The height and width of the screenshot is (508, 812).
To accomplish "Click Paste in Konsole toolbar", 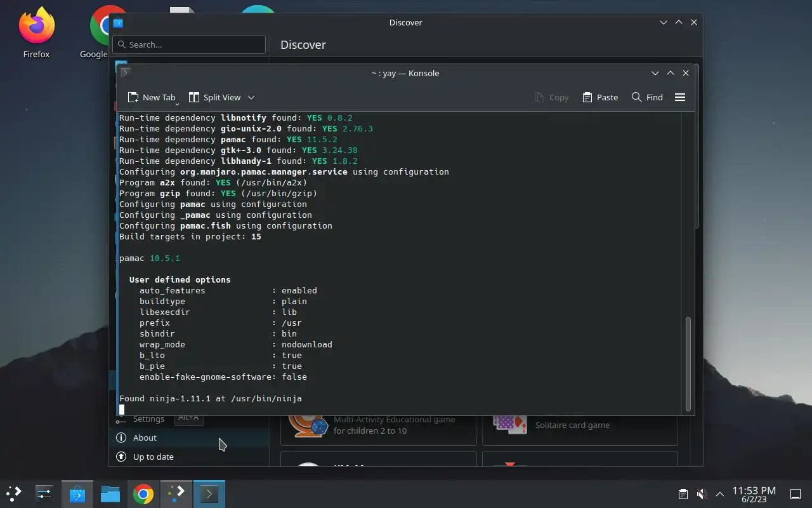I will point(599,97).
